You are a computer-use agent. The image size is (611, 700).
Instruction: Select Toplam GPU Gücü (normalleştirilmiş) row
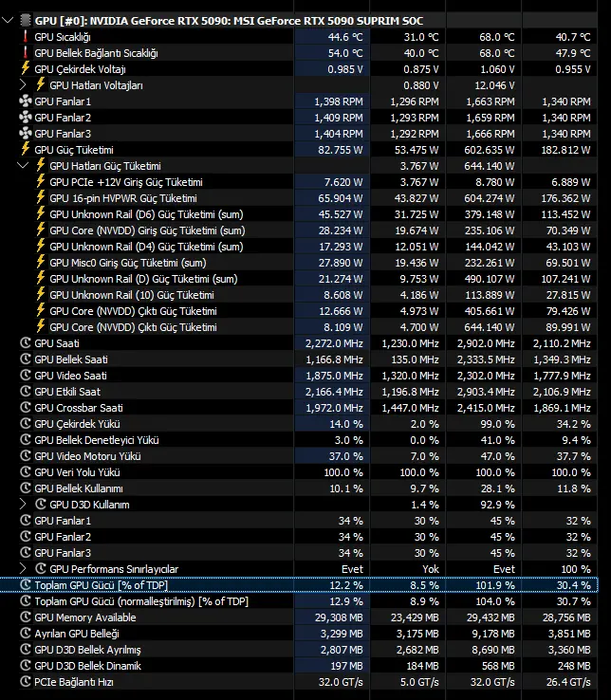(x=299, y=601)
